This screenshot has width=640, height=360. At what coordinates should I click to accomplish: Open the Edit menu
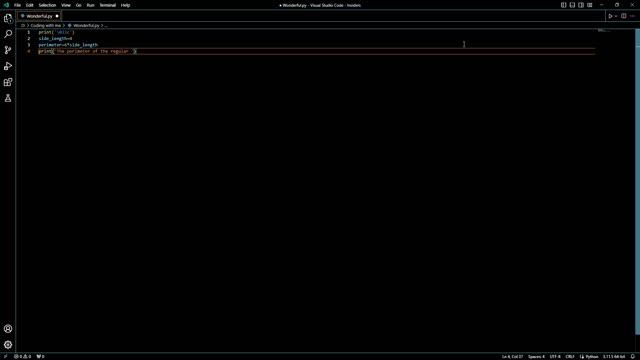(29, 5)
